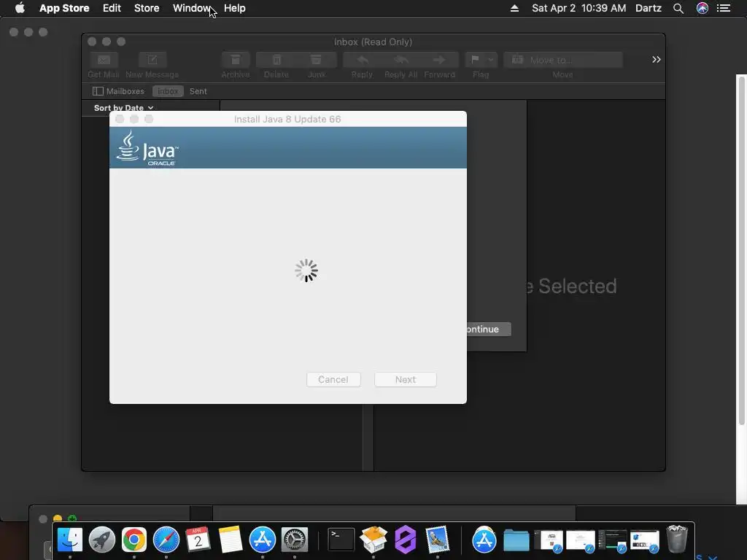Open Mail stamp icon in dock

tap(438, 540)
